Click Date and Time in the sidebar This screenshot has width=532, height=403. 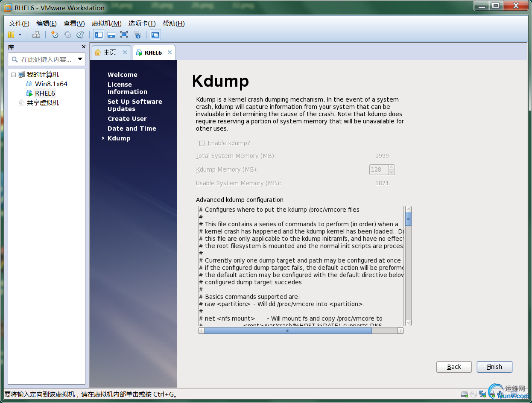coord(132,128)
